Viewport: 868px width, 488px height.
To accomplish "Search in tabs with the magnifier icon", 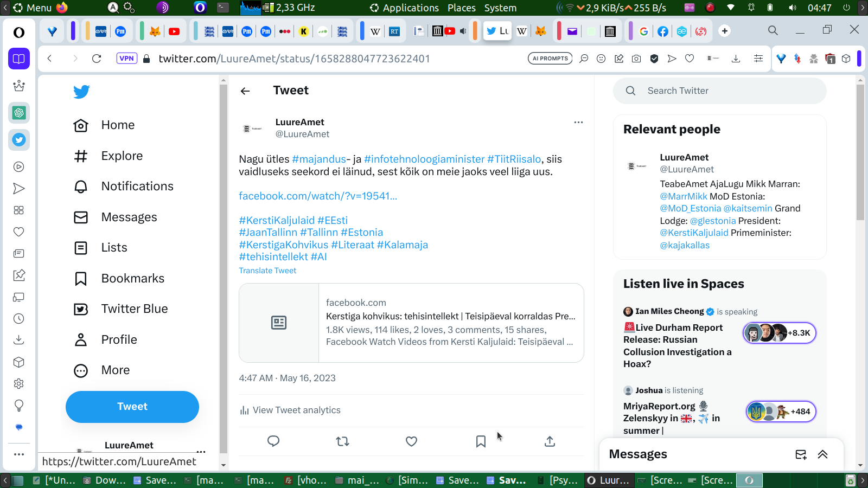I will click(773, 30).
